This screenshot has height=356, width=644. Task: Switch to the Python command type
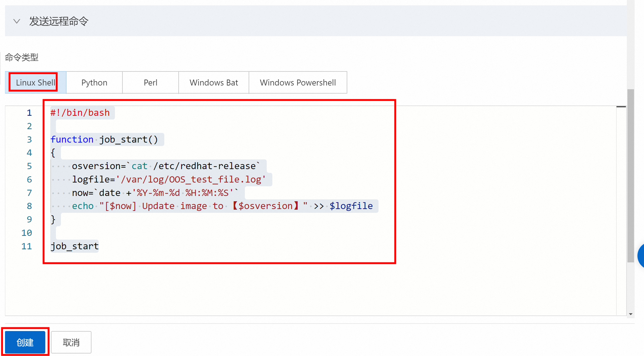pyautogui.click(x=94, y=82)
